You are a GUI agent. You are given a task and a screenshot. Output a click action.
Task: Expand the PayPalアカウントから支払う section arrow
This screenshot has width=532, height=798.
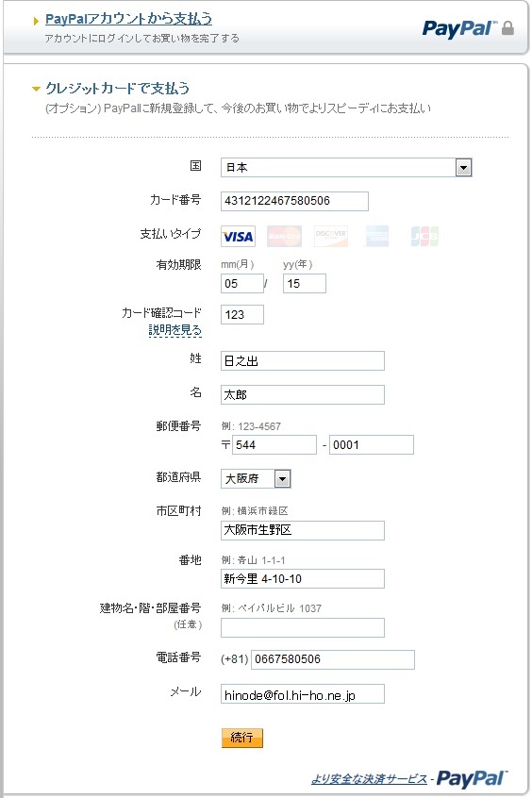36,21
